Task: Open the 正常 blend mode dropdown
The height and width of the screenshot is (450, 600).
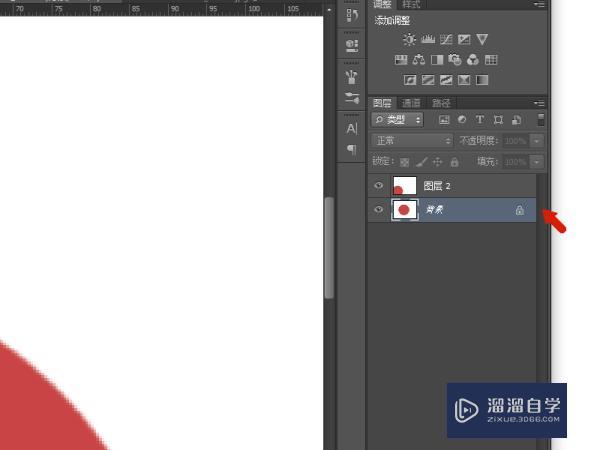Action: pyautogui.click(x=412, y=141)
